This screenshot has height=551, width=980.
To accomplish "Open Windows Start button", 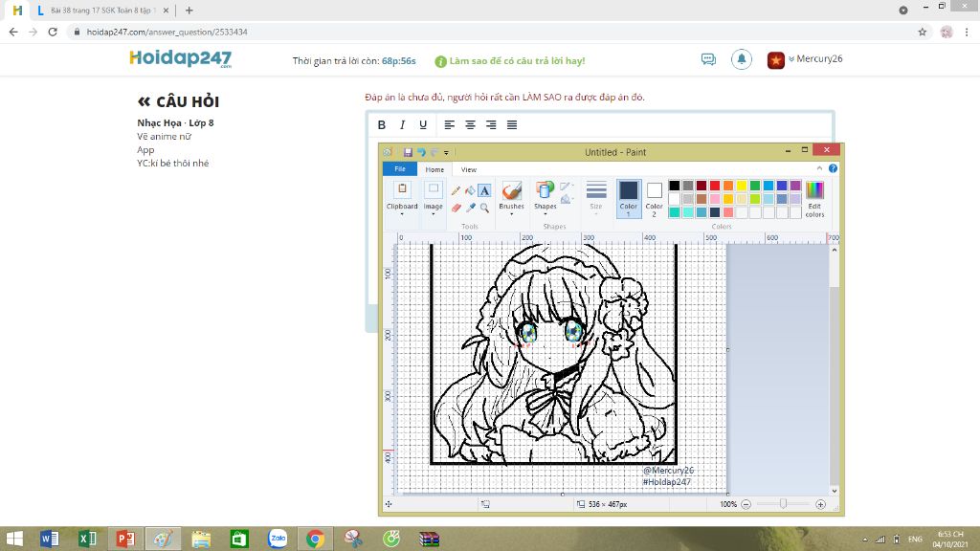I will (x=13, y=538).
